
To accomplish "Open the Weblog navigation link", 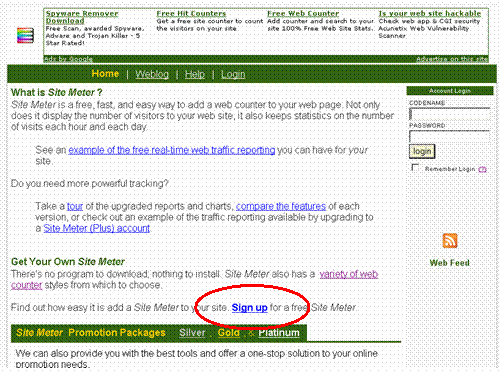I will pyautogui.click(x=152, y=74).
